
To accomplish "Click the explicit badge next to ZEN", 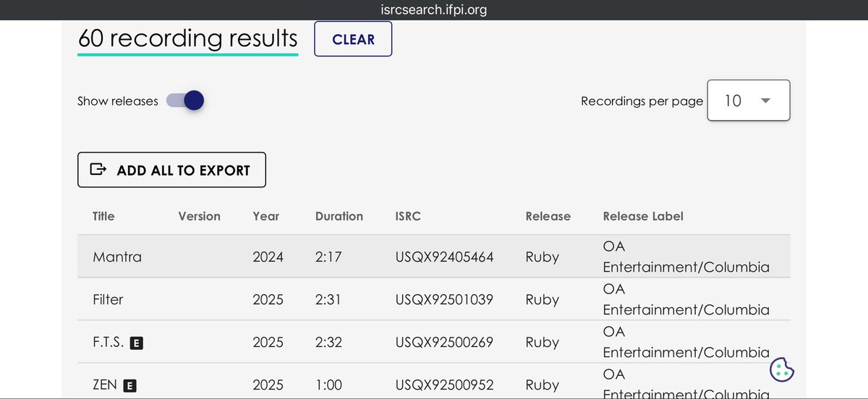I will (129, 386).
